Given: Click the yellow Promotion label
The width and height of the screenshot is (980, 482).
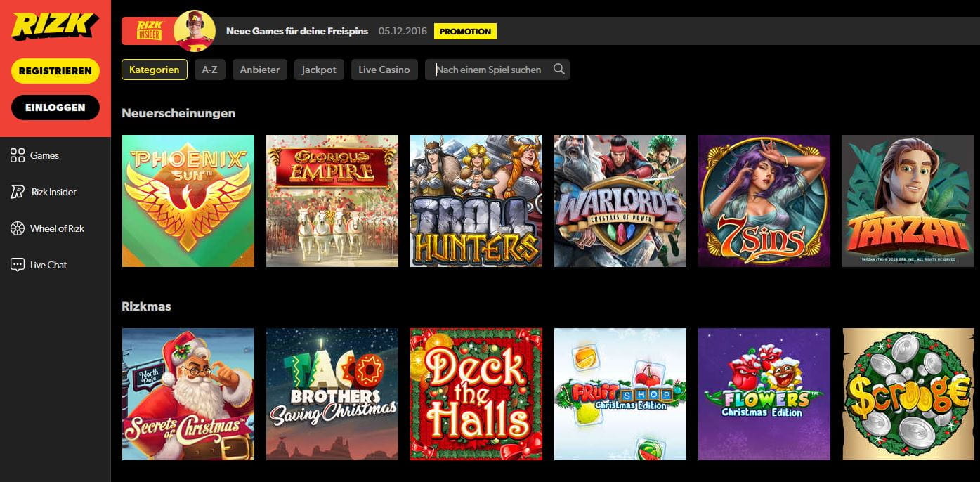Looking at the screenshot, I should 465,31.
